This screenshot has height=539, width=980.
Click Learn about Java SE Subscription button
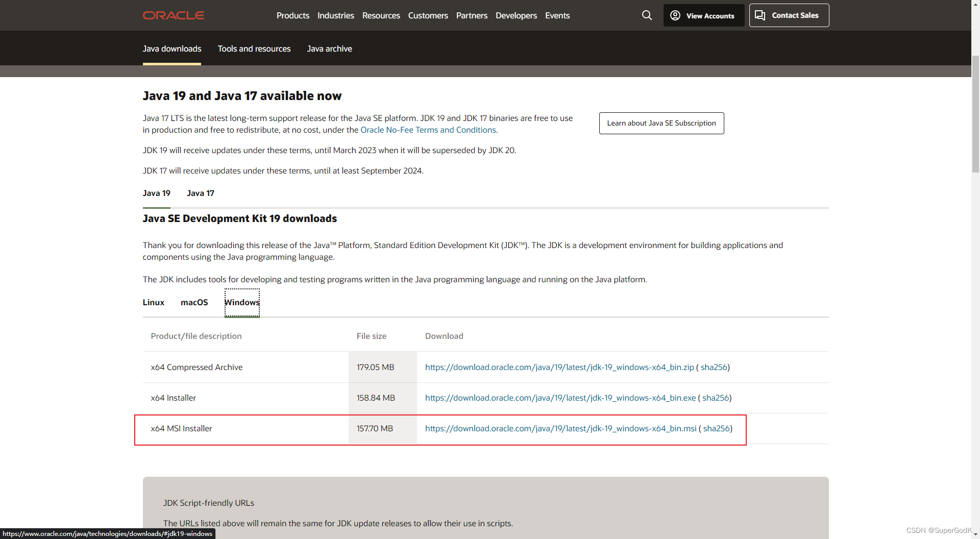point(661,123)
